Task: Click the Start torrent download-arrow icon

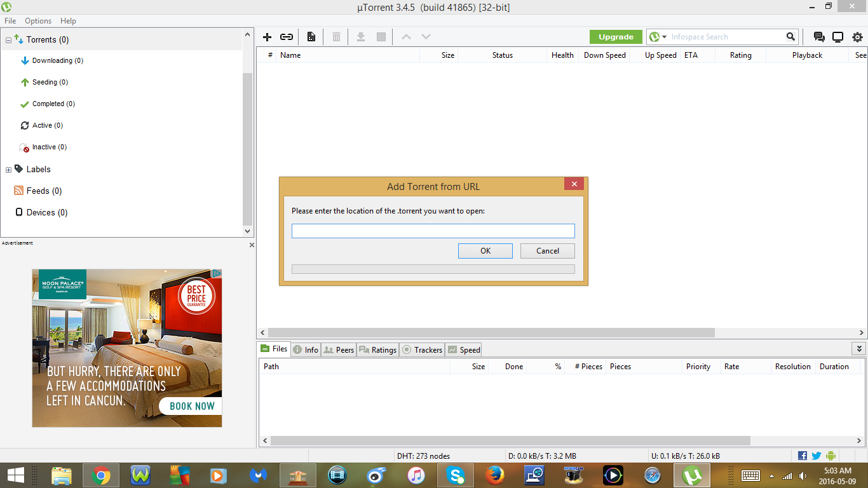Action: (x=360, y=37)
